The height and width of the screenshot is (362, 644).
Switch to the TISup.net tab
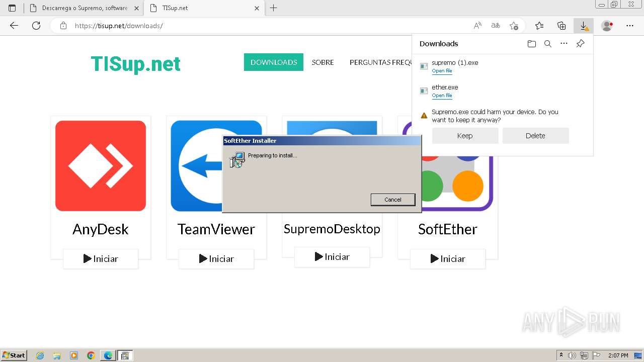tap(204, 8)
